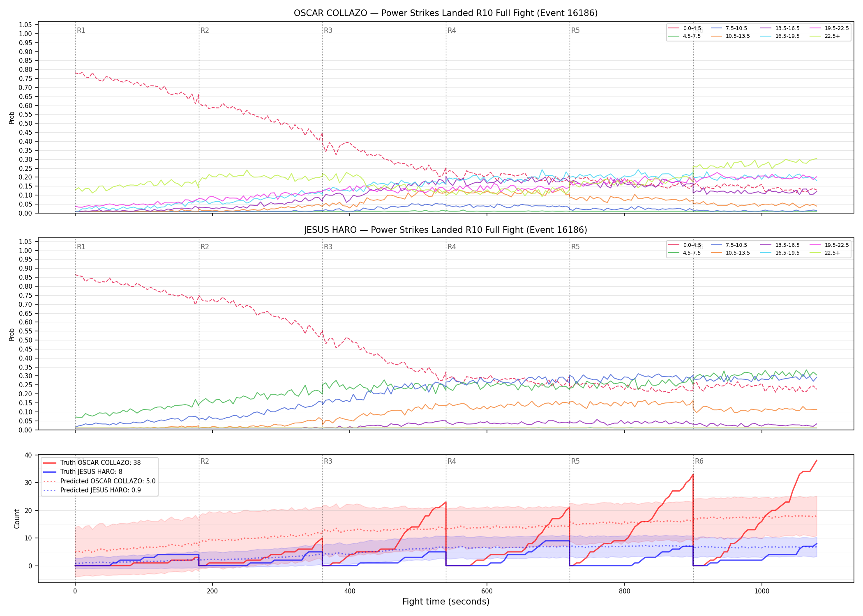The height and width of the screenshot is (616, 863).
Task: Click R4 round marker in the Count chart
Action: (x=452, y=461)
